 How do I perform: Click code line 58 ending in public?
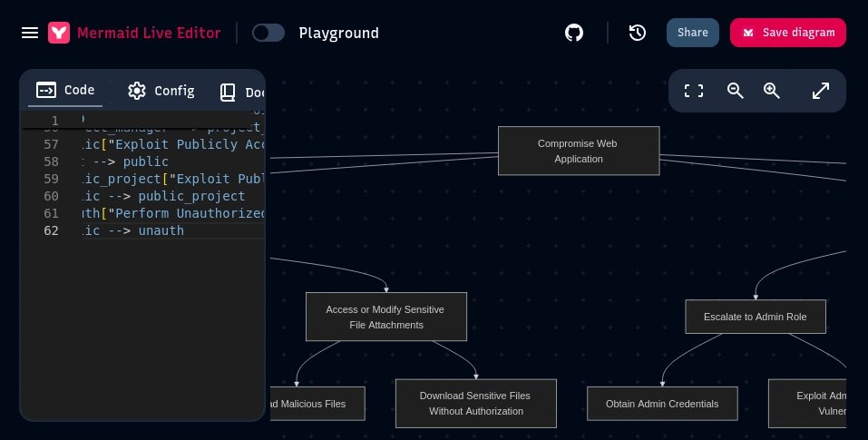[x=125, y=161]
